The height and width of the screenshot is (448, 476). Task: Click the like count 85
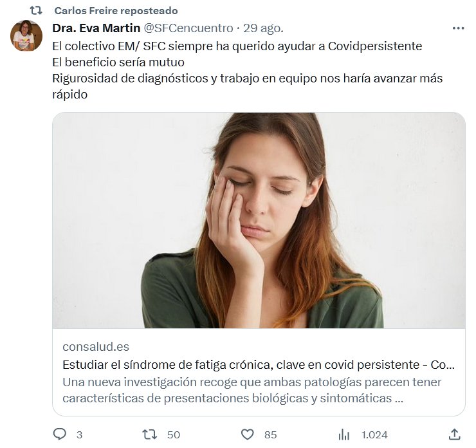270,434
